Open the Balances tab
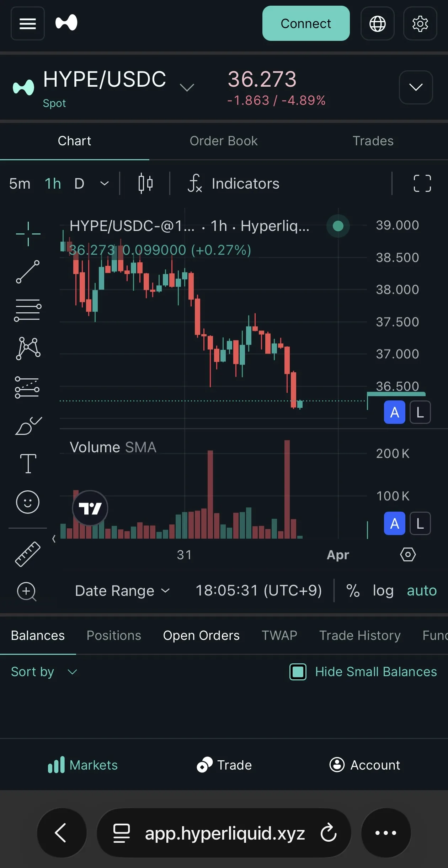The image size is (448, 868). pyautogui.click(x=38, y=635)
